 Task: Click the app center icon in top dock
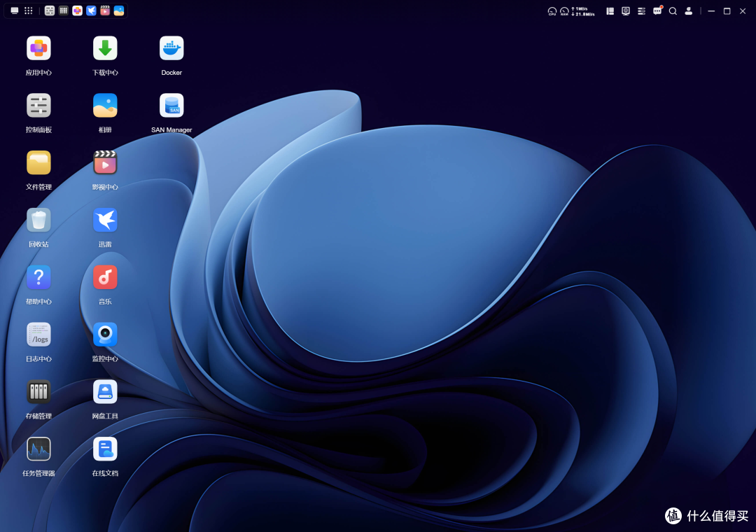tap(77, 10)
